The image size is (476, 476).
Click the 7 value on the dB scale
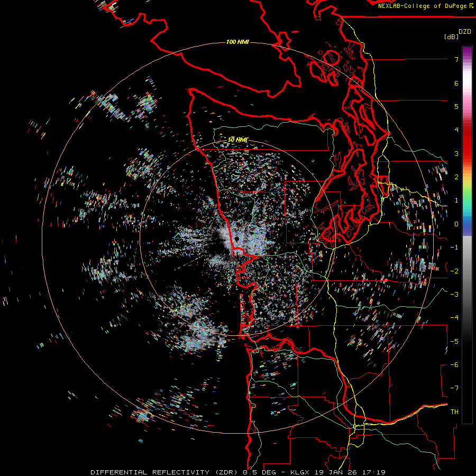(456, 59)
